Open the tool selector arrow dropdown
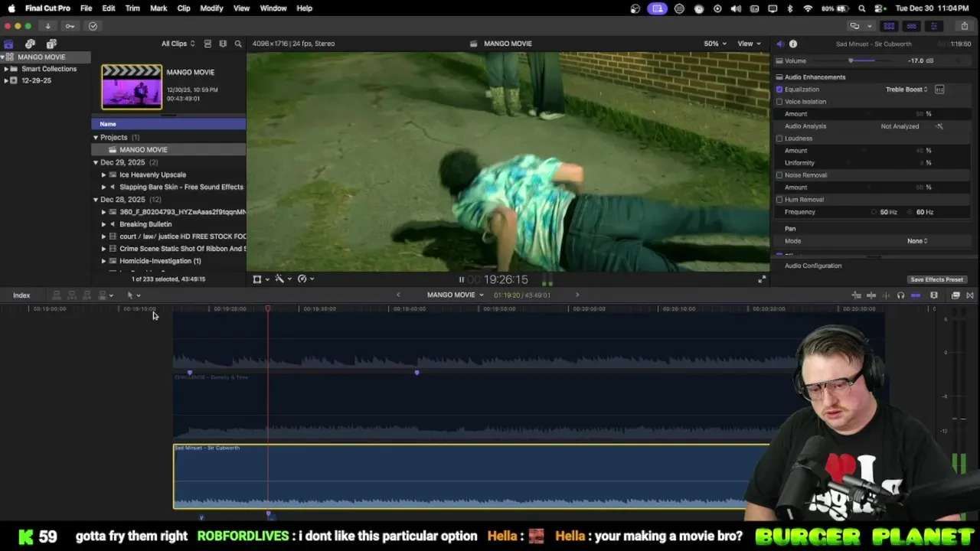980x551 pixels. 133,295
